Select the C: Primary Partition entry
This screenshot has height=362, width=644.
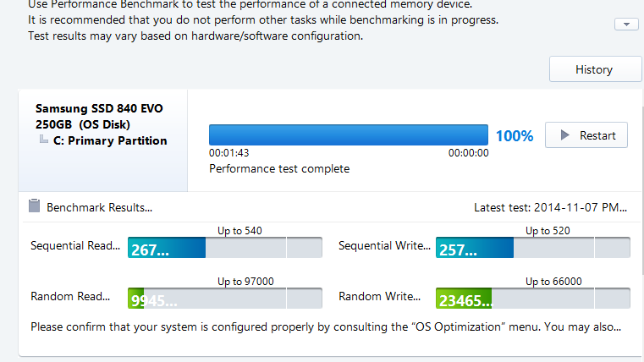pos(110,140)
